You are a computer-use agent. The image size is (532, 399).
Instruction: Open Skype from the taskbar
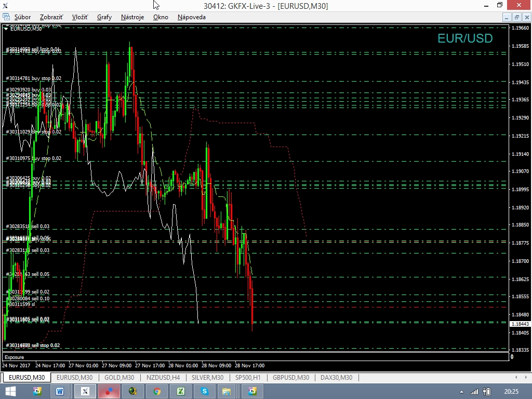pyautogui.click(x=205, y=392)
